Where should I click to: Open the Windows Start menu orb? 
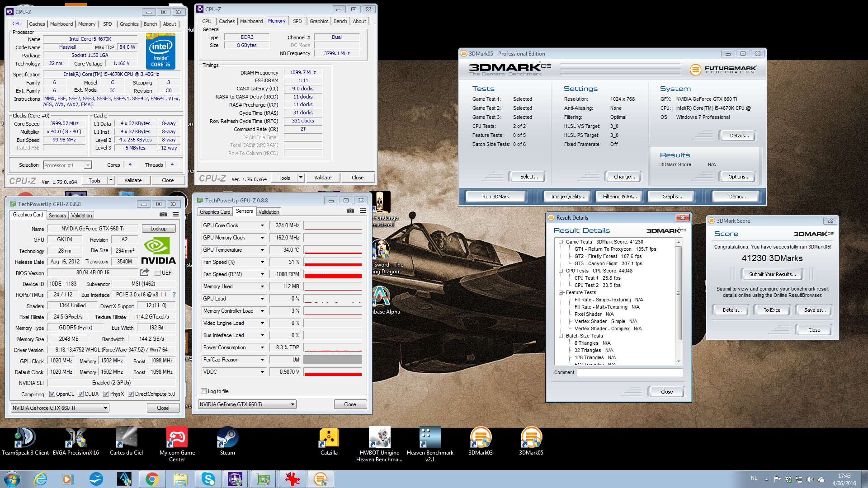12,479
